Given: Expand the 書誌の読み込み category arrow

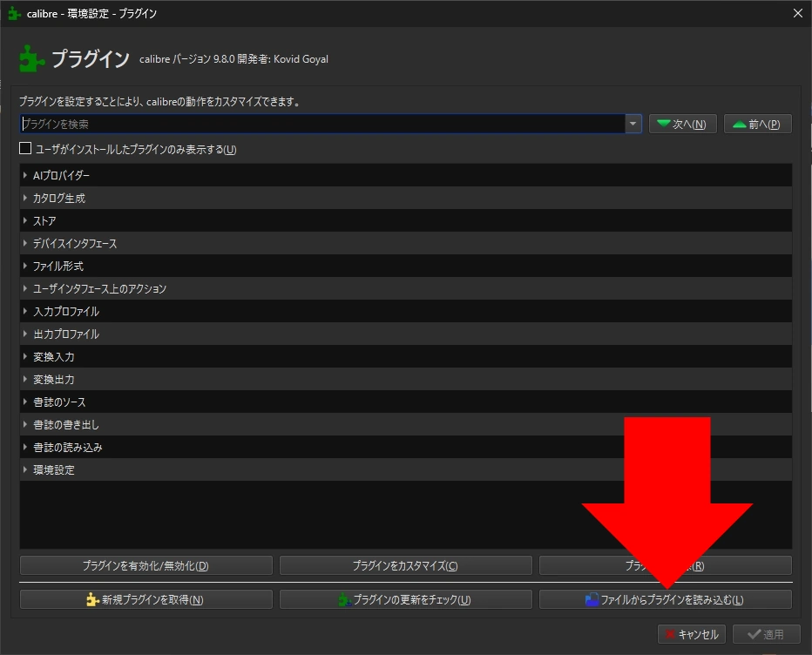Looking at the screenshot, I should (25, 447).
